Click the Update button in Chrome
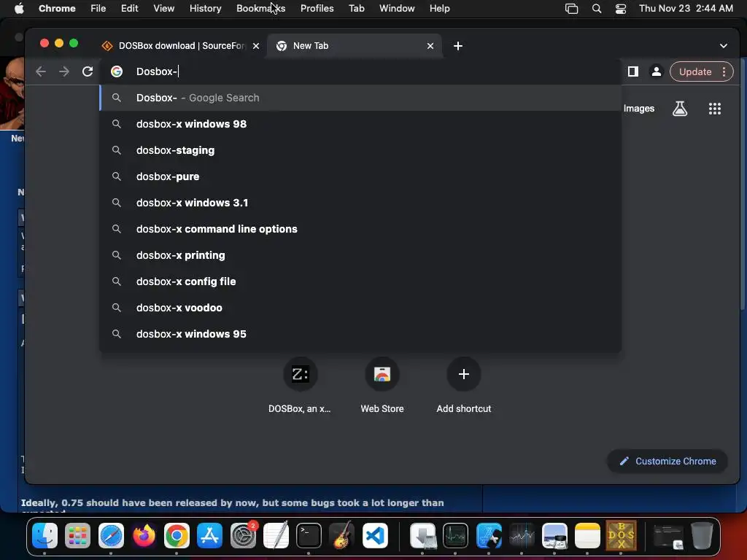The image size is (747, 560). click(x=695, y=71)
